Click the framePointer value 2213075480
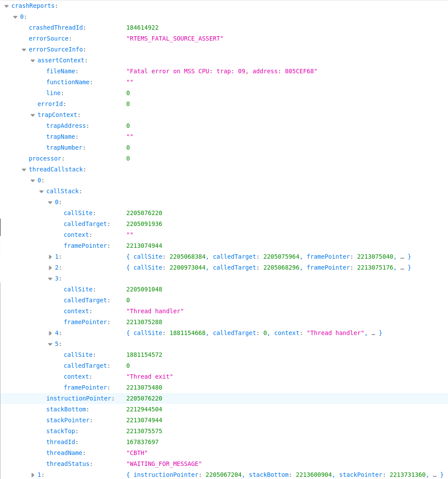 tap(144, 388)
